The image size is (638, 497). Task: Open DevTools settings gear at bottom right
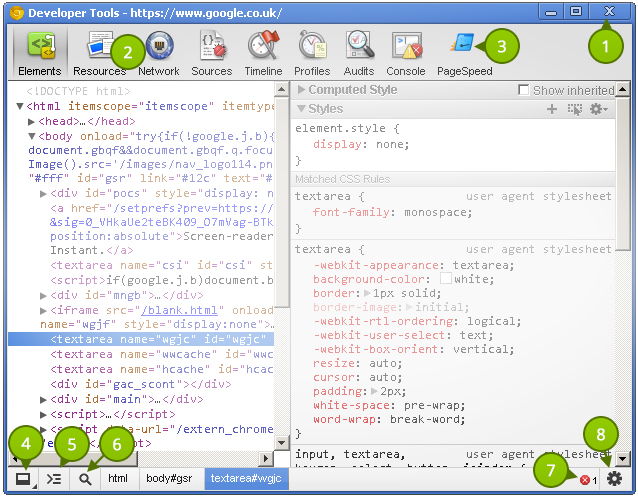614,478
